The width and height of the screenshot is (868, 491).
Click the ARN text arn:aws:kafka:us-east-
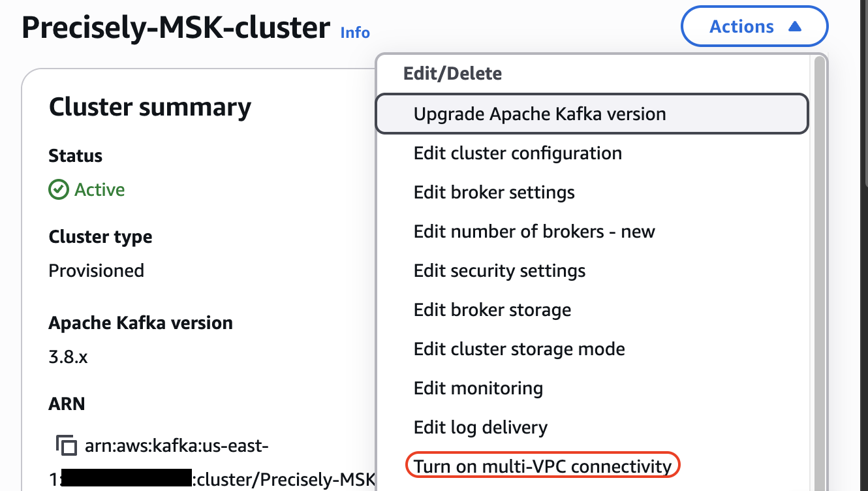coord(177,447)
